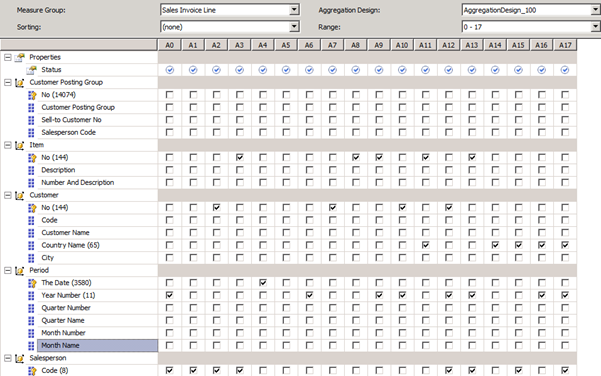
Task: Click the Status row icon
Action: (x=32, y=70)
